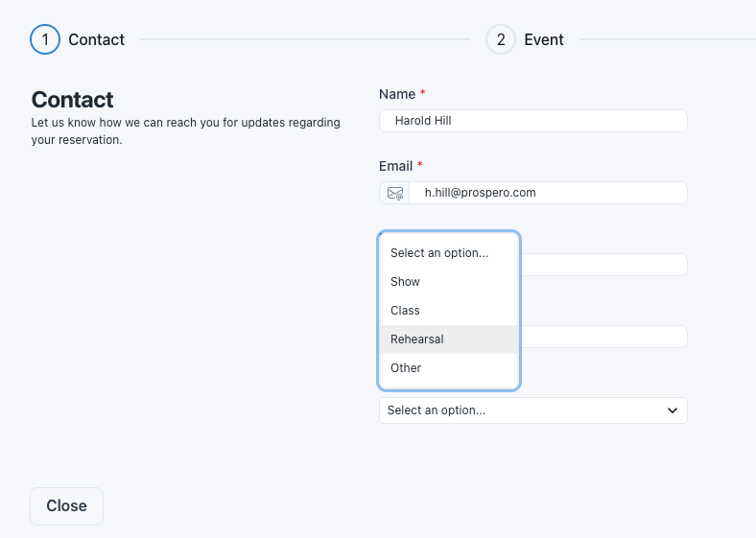This screenshot has height=538, width=756.
Task: Go to step 2 Event
Action: [x=525, y=39]
